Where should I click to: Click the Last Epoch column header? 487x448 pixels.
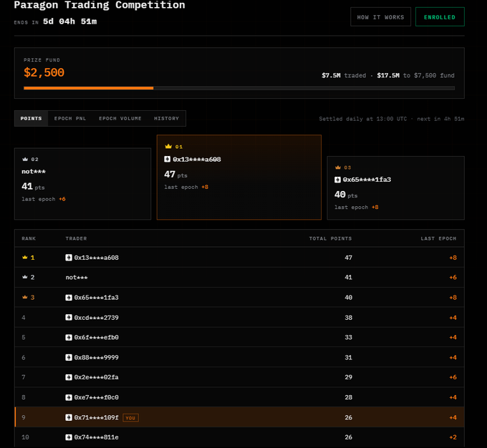pos(438,238)
